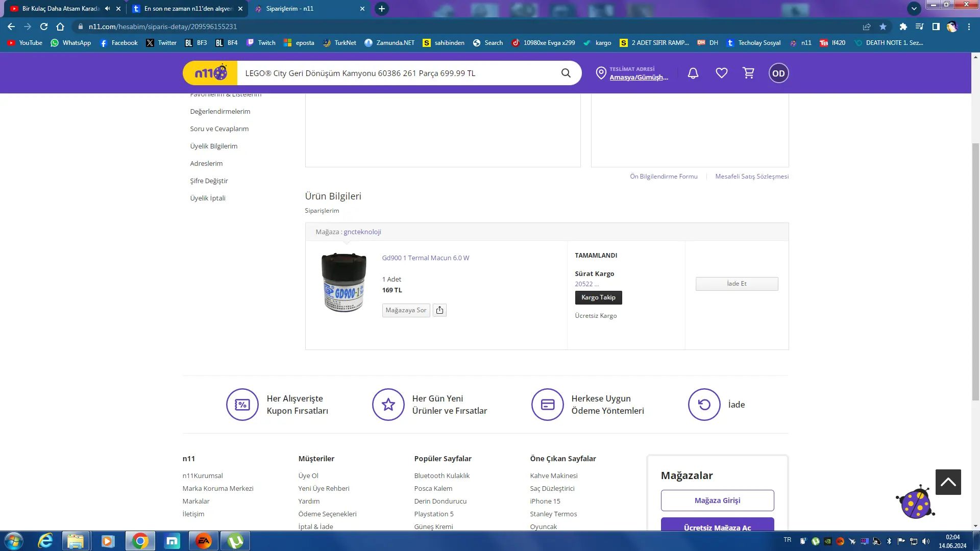Viewport: 980px width, 551px height.
Task: Click the İade Et button
Action: pos(737,284)
